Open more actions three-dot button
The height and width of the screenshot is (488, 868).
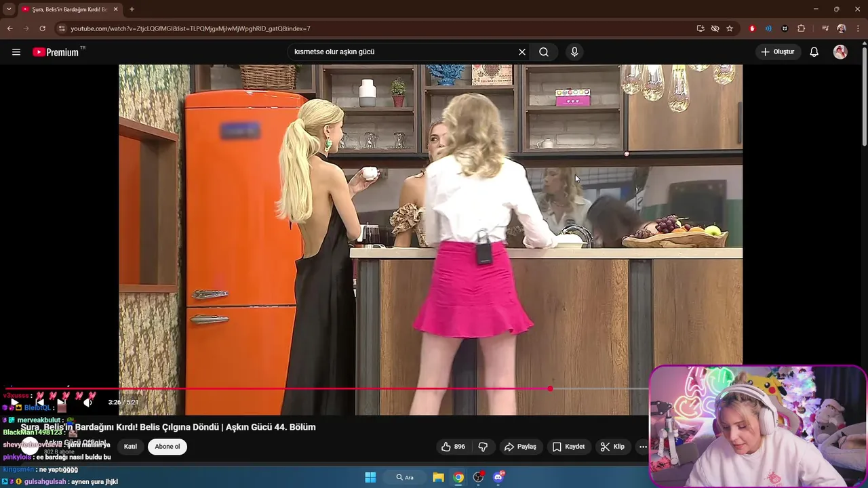(x=643, y=447)
